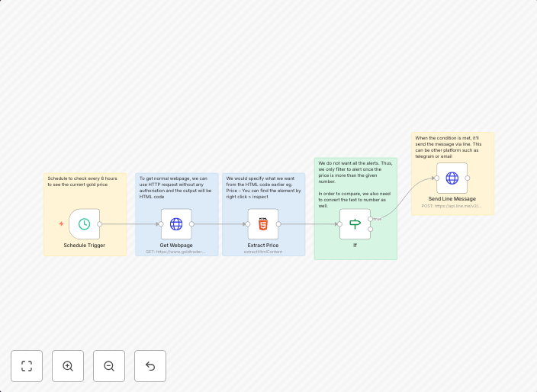The height and width of the screenshot is (392, 537).
Task: Reset the canvas zoom level
Action: [x=150, y=366]
